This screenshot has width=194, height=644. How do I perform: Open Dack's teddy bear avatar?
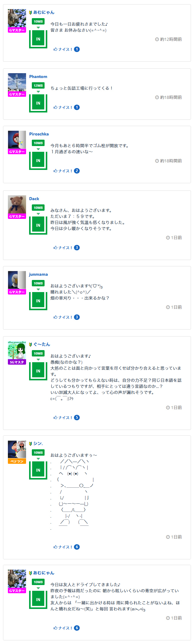click(17, 204)
